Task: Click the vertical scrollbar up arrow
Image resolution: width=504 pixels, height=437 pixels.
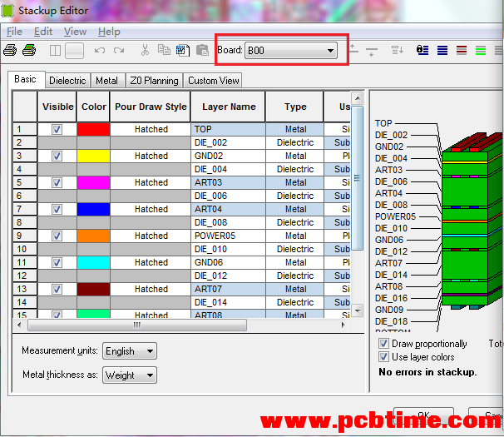Action: 358,98
